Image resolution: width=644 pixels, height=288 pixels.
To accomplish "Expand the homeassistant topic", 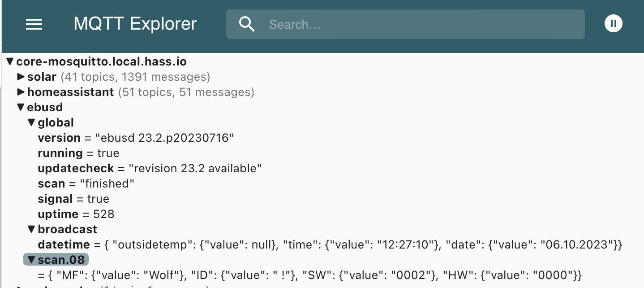I will point(21,92).
